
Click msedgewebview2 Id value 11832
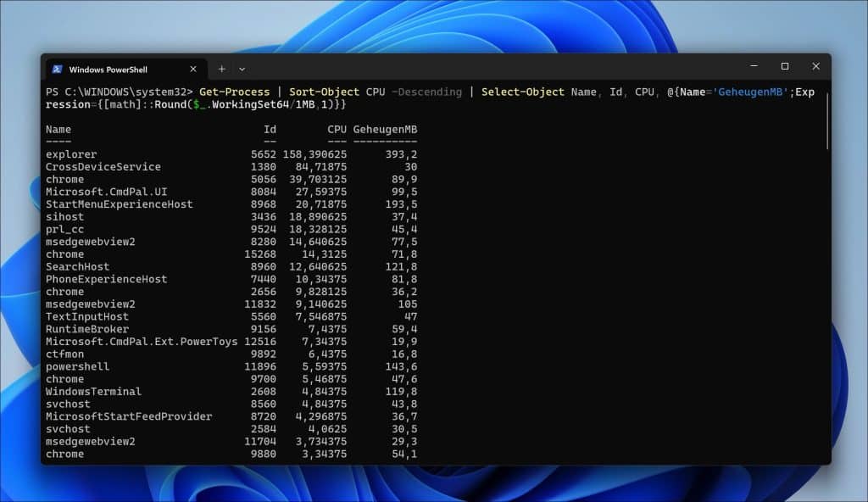tap(260, 304)
